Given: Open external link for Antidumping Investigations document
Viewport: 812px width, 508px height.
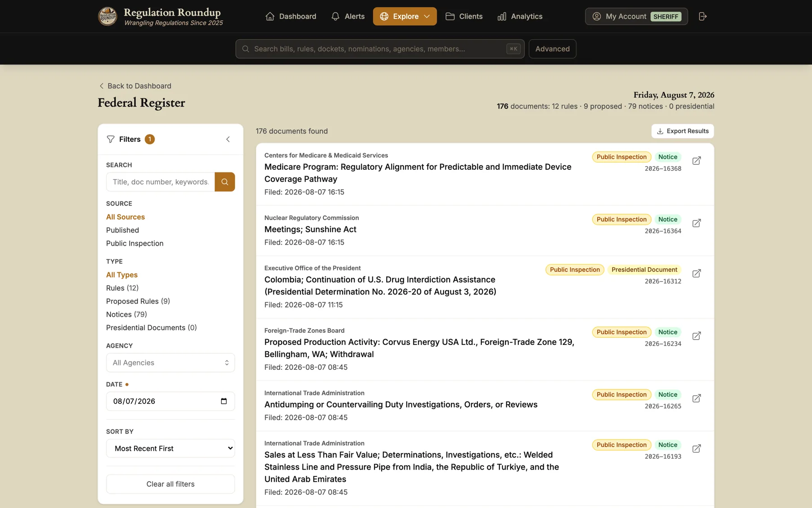Looking at the screenshot, I should coord(697,398).
